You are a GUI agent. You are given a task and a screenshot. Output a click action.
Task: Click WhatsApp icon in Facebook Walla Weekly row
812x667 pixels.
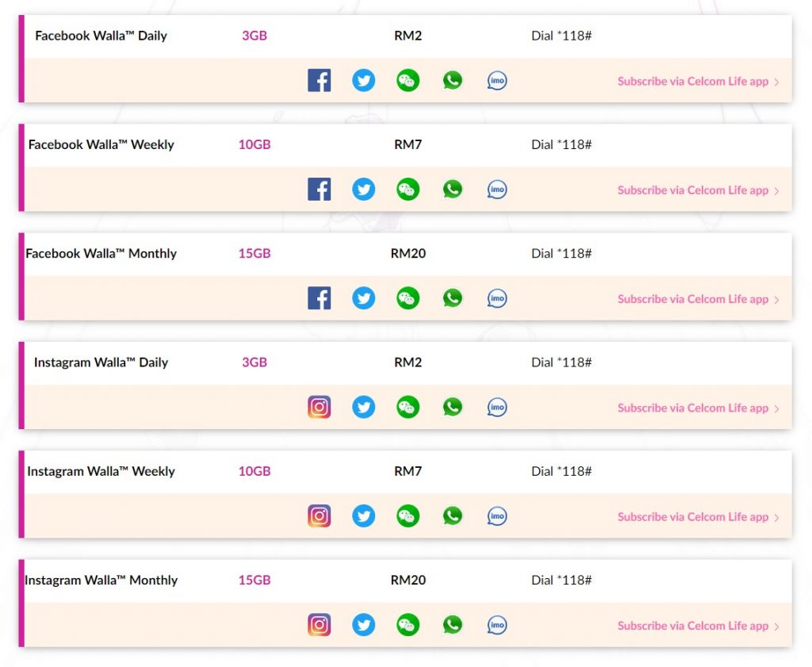(x=453, y=189)
